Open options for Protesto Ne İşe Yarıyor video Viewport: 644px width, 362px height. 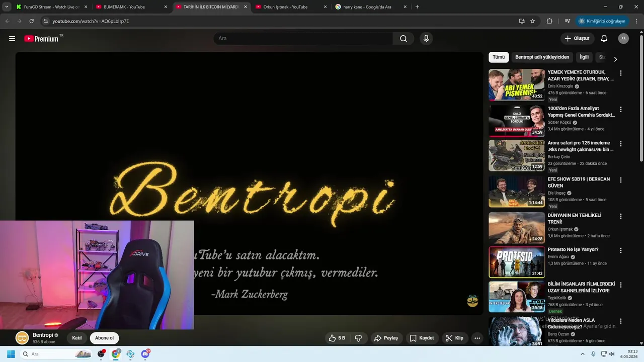tap(620, 250)
